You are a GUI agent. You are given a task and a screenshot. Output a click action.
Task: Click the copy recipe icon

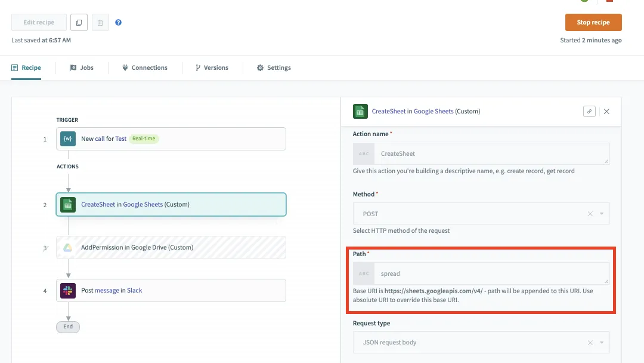click(79, 23)
